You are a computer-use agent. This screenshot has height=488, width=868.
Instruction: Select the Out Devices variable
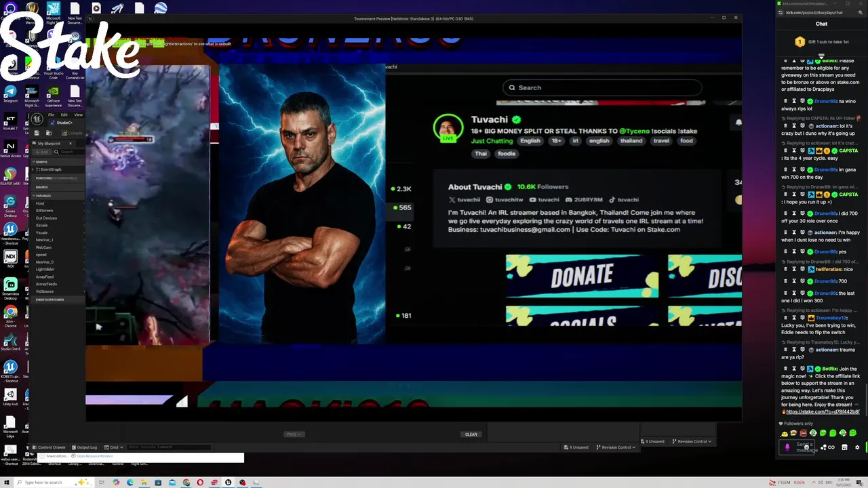(46, 218)
